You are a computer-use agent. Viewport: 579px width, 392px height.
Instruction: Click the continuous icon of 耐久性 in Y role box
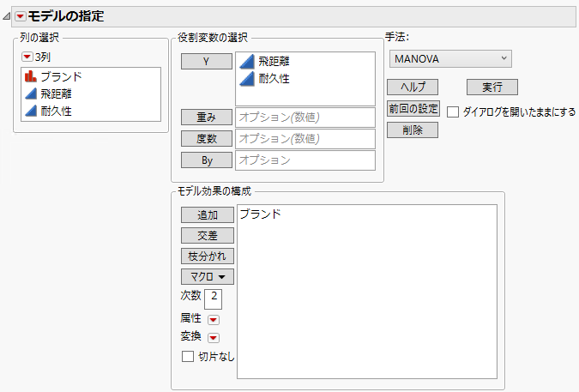[x=247, y=79]
